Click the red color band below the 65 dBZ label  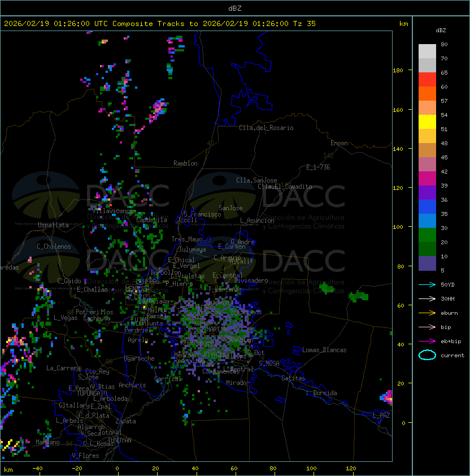tap(427, 80)
